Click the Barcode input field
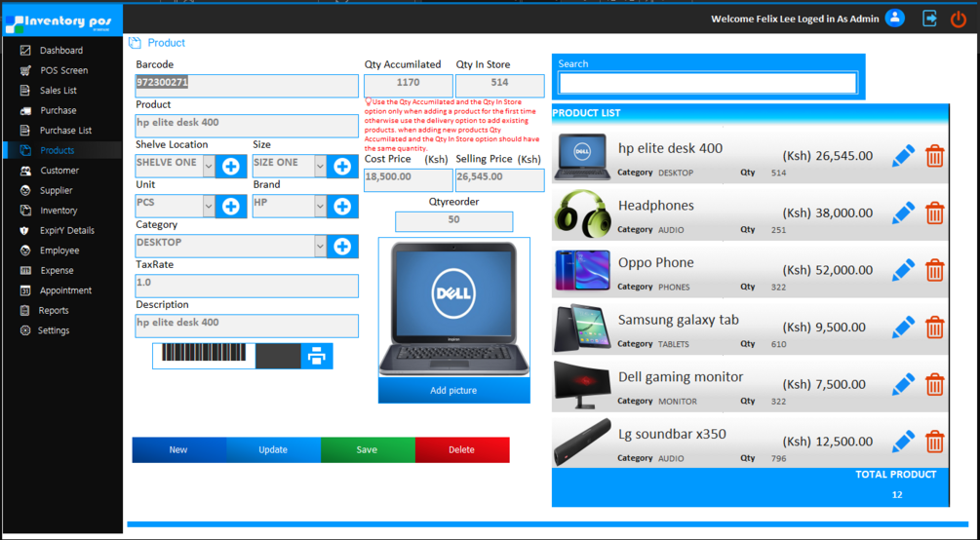The width and height of the screenshot is (980, 540). tap(247, 86)
